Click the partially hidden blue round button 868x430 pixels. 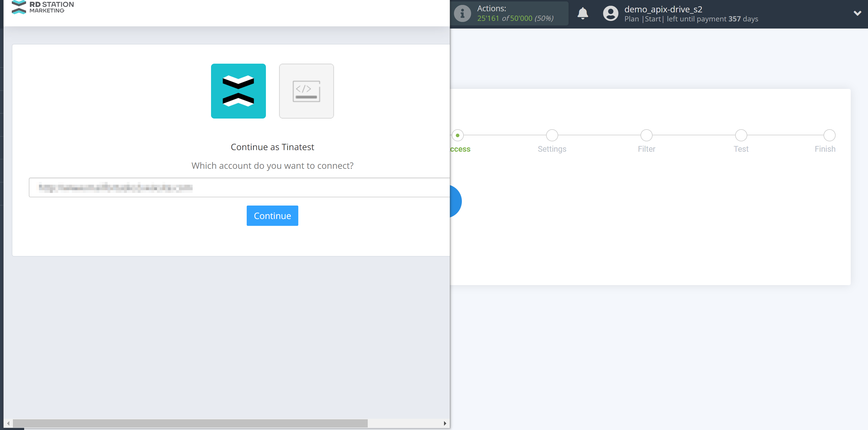[456, 201]
